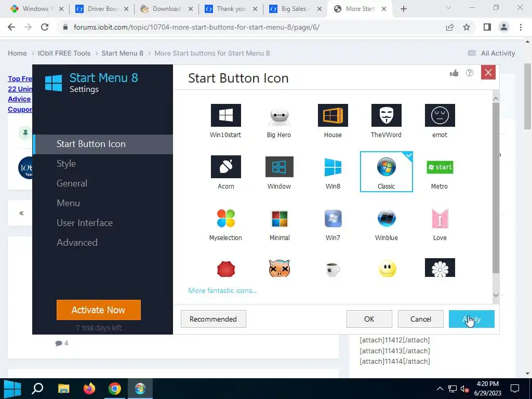Choose the white daisy flower icon

click(440, 268)
